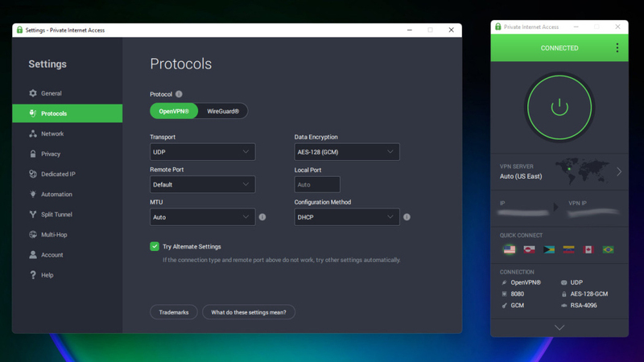Toggle the Try Alternate Settings checkbox
Screen dimensions: 644x362
pos(155,246)
